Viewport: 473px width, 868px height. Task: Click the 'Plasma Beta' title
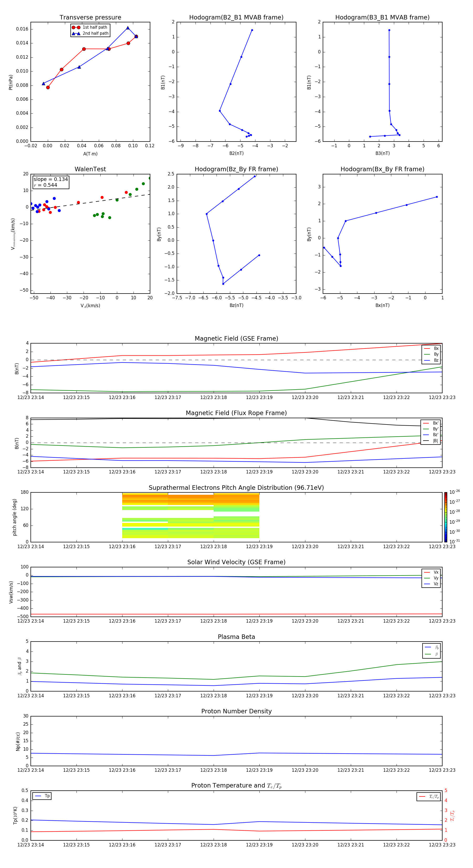coord(236,637)
